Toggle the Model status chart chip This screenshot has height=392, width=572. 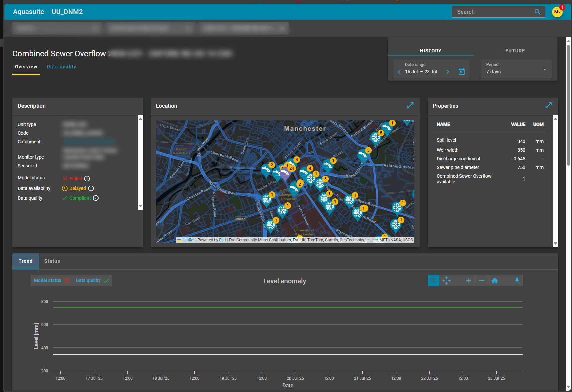point(52,281)
